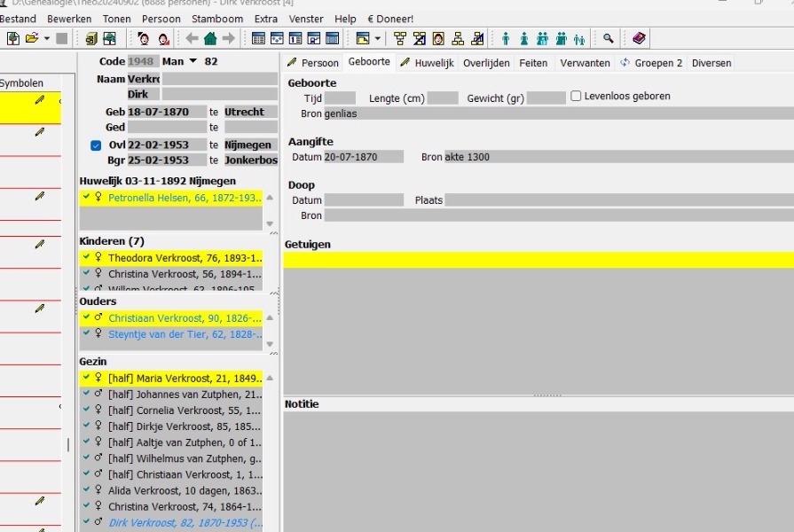This screenshot has width=794, height=532.
Task: Open the purple help book icon
Action: click(x=639, y=38)
